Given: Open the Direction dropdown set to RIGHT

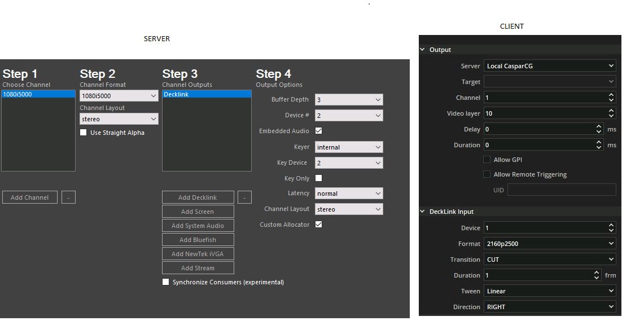Looking at the screenshot, I should coord(550,307).
